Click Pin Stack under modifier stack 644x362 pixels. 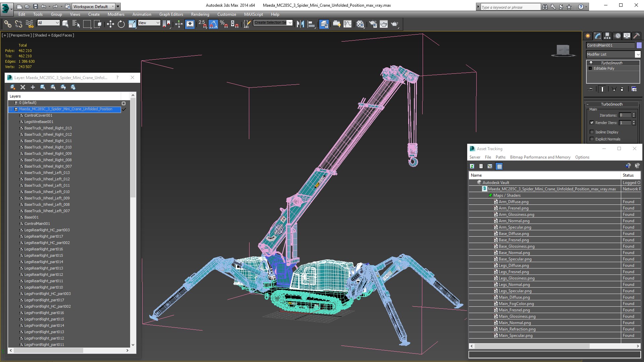click(591, 89)
